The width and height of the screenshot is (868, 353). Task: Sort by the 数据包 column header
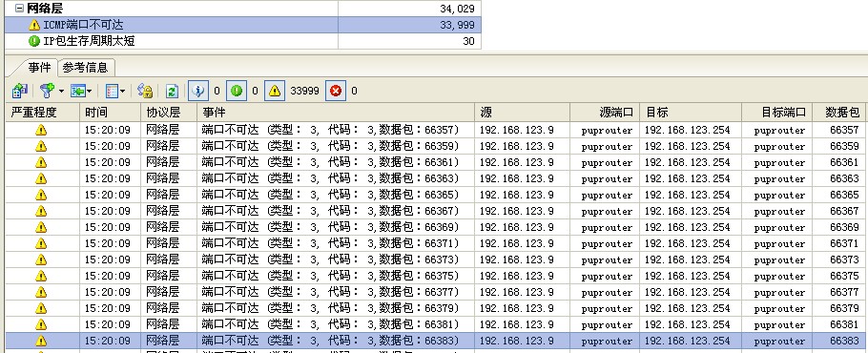click(x=839, y=113)
